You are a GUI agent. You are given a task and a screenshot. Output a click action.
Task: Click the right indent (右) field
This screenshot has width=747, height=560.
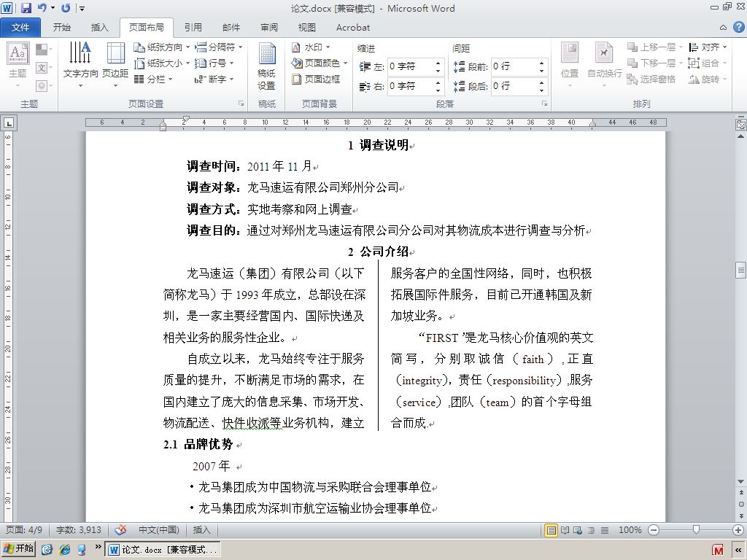pos(415,86)
